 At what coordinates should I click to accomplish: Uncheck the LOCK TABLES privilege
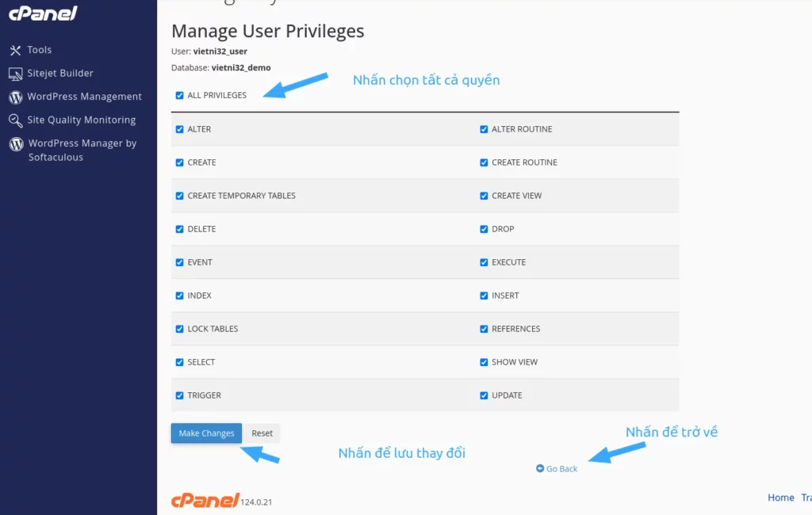[x=179, y=328]
